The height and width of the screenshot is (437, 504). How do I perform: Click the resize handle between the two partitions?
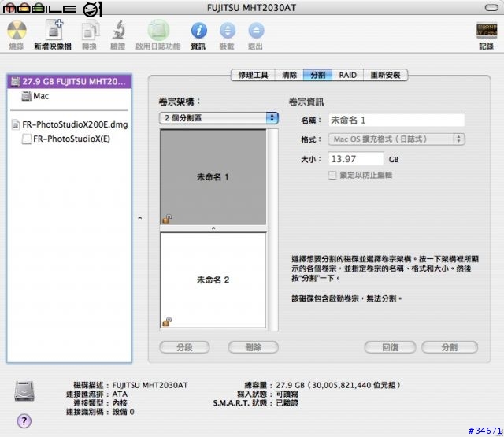click(x=213, y=228)
